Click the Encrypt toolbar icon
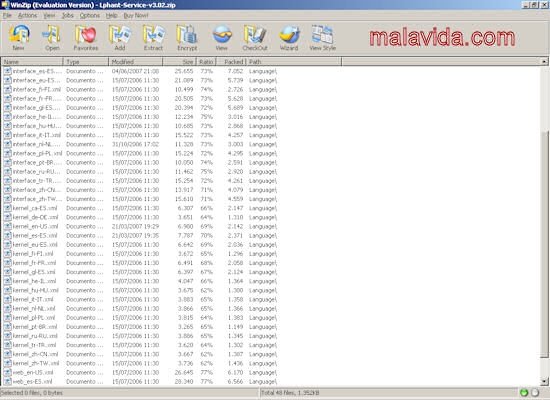 (x=187, y=35)
